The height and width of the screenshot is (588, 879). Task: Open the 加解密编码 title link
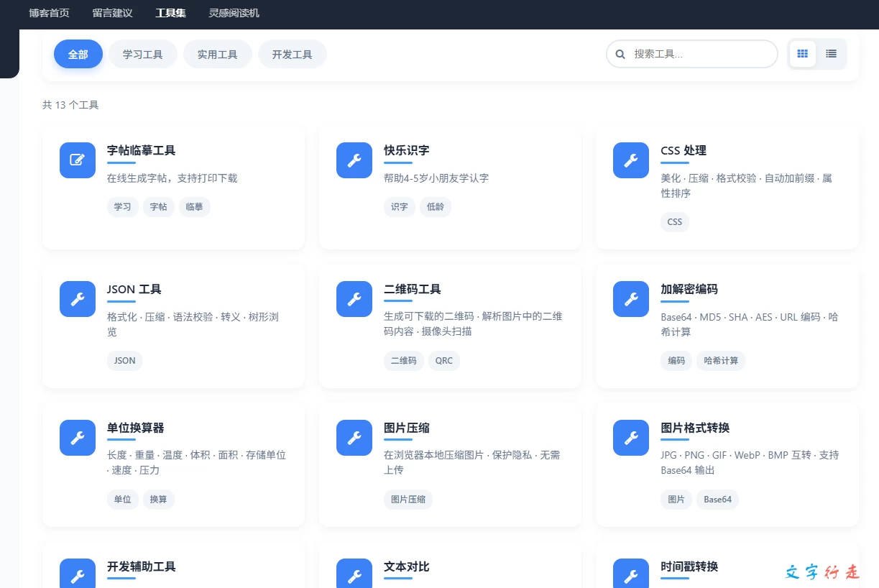(x=689, y=289)
